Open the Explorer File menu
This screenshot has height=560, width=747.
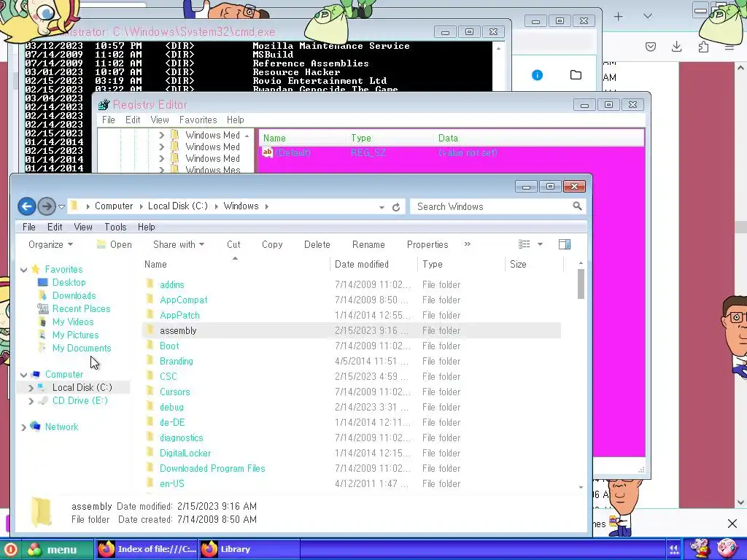pos(29,227)
